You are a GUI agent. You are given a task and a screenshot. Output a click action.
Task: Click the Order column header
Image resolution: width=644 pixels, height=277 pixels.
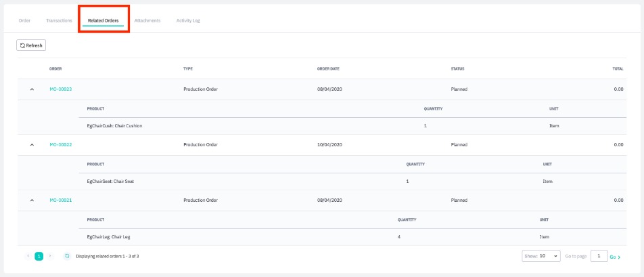point(55,68)
